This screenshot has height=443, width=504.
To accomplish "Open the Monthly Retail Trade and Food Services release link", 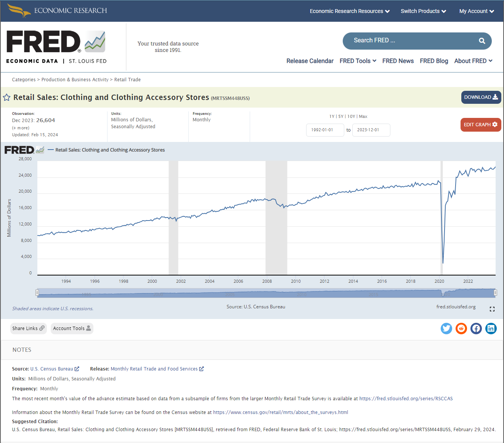I will (x=155, y=369).
